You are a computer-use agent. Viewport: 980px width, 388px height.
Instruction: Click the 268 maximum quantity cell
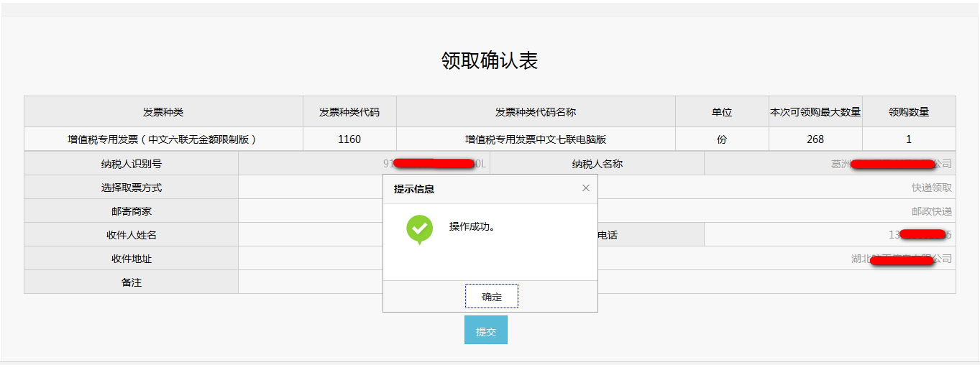click(815, 139)
